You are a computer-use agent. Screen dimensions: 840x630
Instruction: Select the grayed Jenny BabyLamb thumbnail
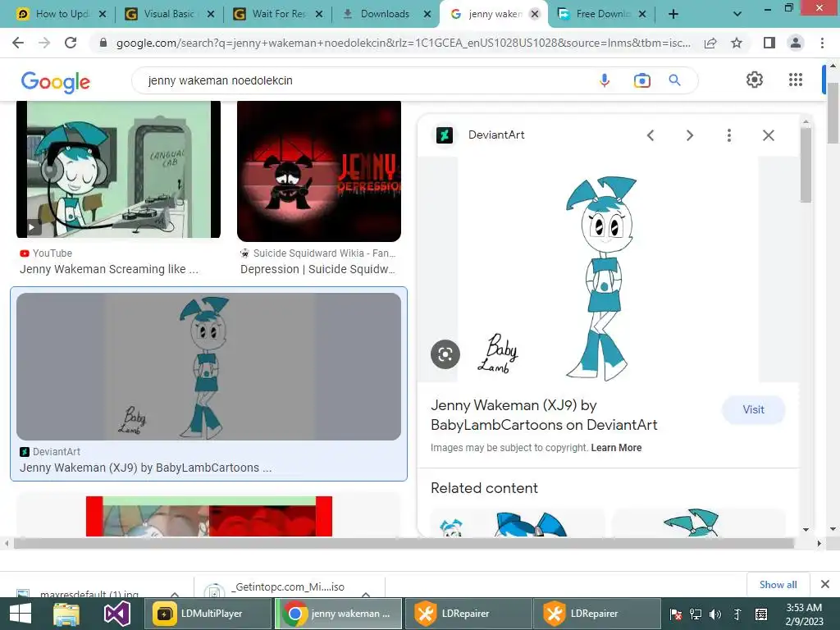click(x=208, y=367)
